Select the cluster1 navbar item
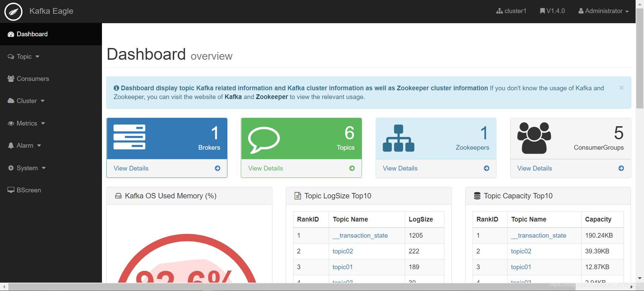The width and height of the screenshot is (644, 291). click(x=511, y=11)
